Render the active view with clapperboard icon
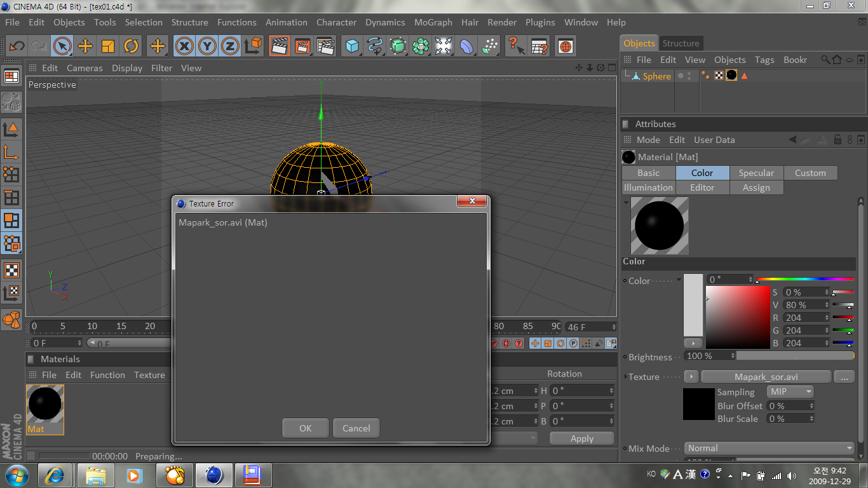Image resolution: width=868 pixels, height=488 pixels. [x=280, y=46]
